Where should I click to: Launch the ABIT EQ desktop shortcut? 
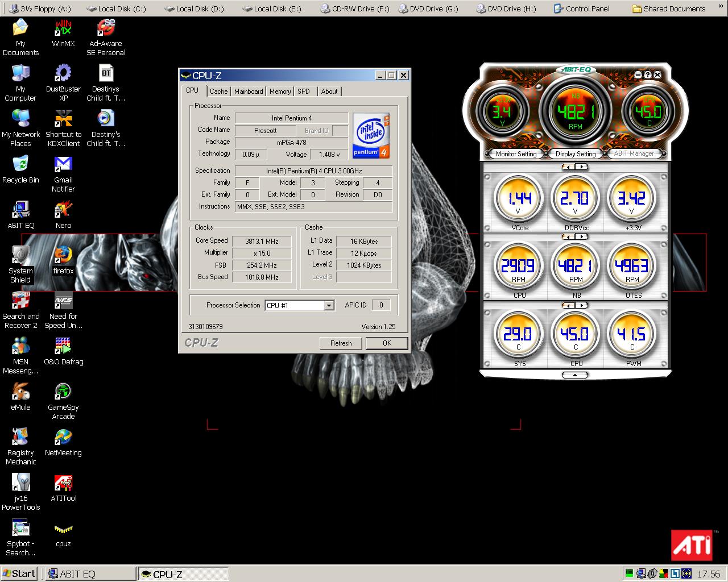coord(20,215)
